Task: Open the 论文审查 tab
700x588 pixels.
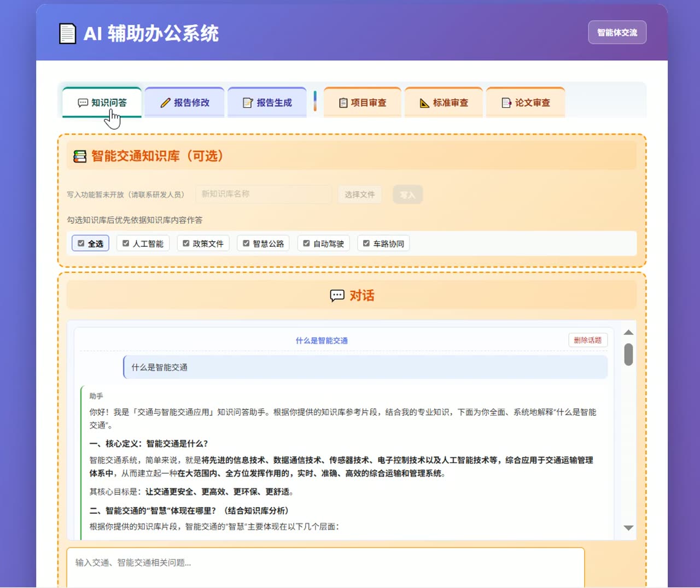Action: coord(526,103)
